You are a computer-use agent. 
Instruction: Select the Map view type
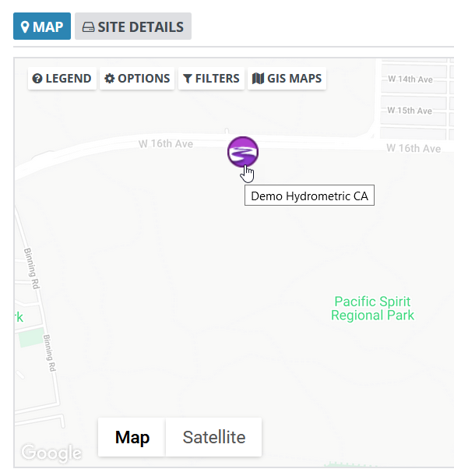[x=132, y=437]
